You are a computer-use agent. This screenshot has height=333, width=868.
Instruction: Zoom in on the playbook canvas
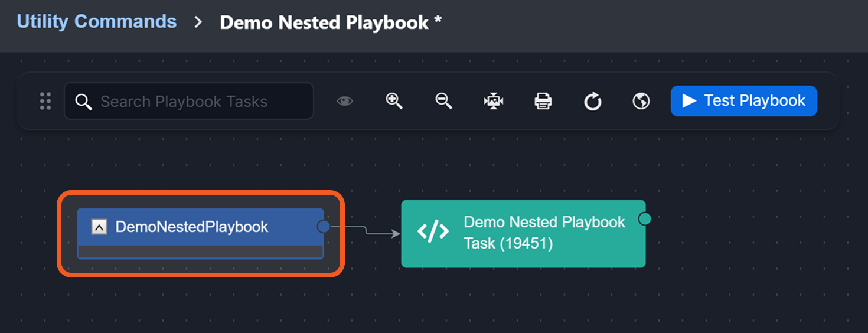coord(394,102)
